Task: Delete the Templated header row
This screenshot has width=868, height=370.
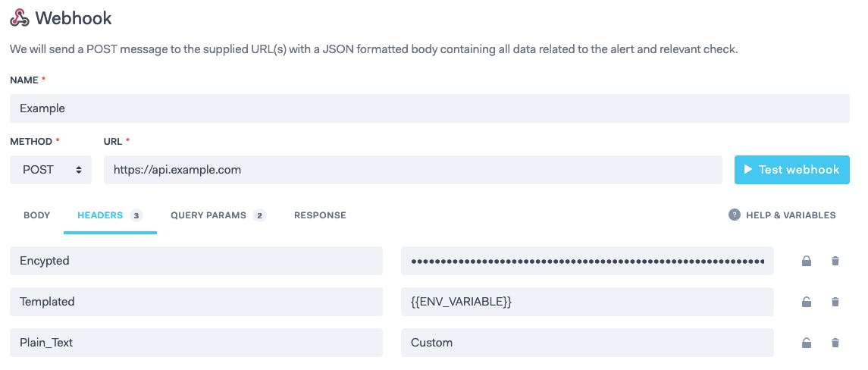Action: (835, 302)
